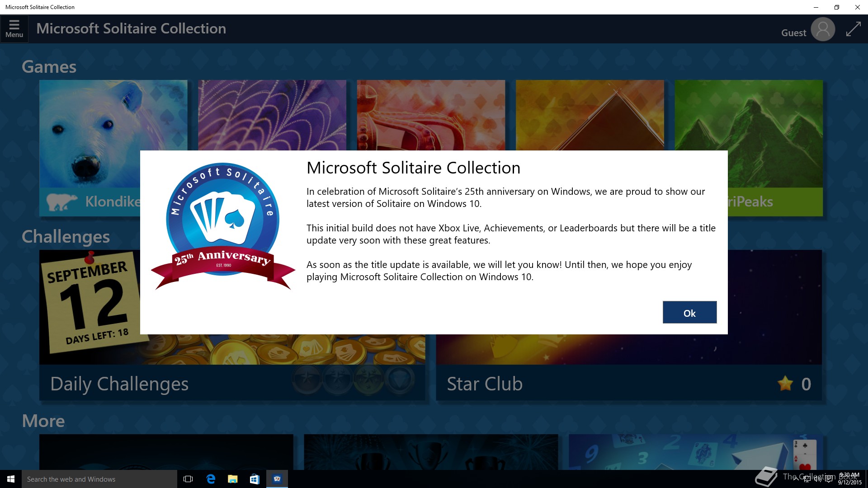Open the playing cards tile under More
This screenshot has height=488, width=868.
point(696,452)
